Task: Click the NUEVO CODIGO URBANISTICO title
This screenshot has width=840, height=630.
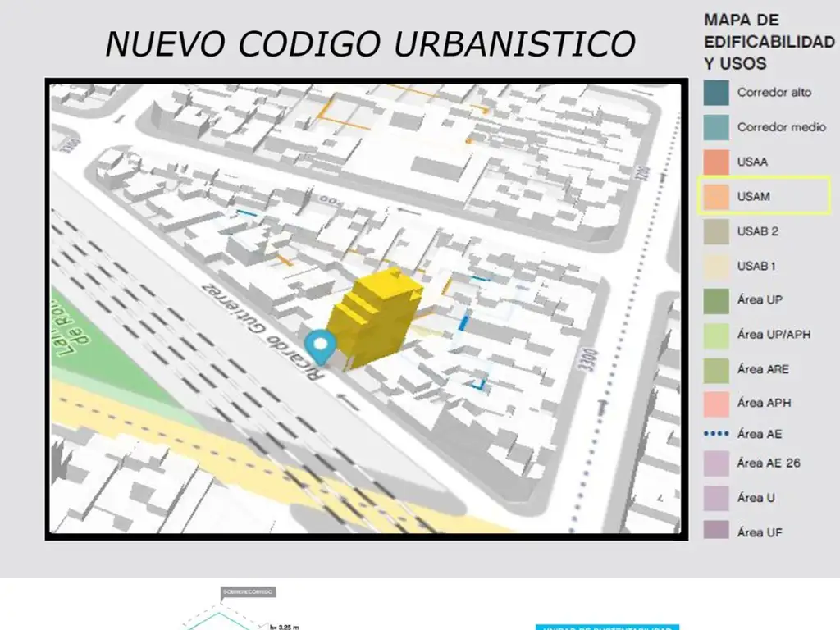Action: click(x=370, y=43)
